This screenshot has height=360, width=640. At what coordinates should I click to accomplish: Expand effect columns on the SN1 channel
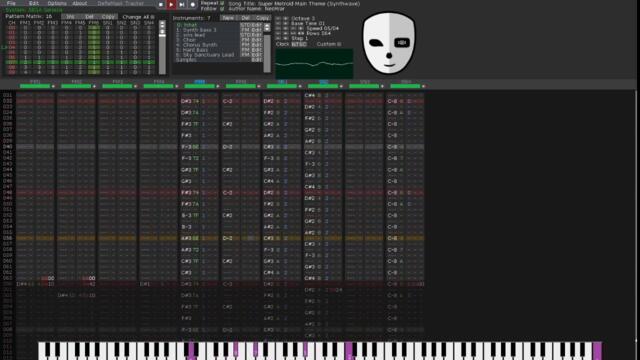(x=300, y=87)
